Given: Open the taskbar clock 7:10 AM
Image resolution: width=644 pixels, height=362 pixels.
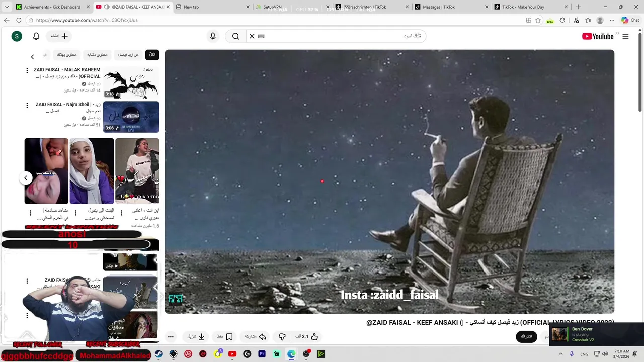Looking at the screenshot, I should [x=621, y=354].
